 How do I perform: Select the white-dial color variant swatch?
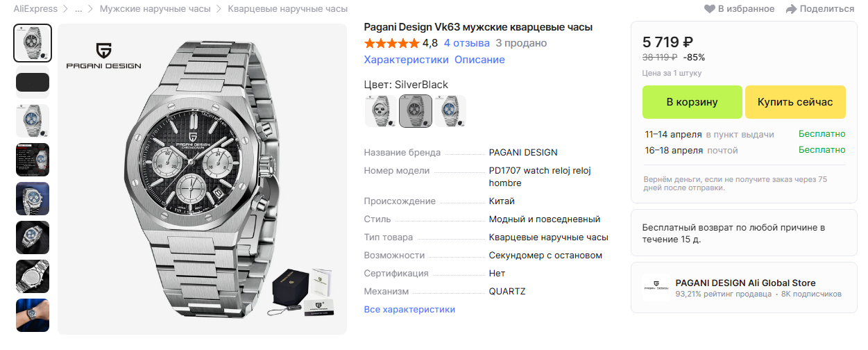tap(380, 111)
